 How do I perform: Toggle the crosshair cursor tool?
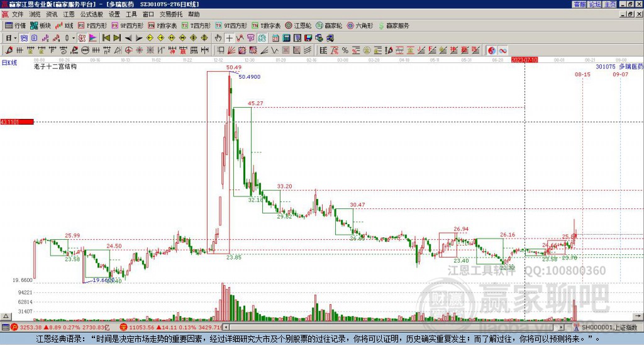(229, 38)
